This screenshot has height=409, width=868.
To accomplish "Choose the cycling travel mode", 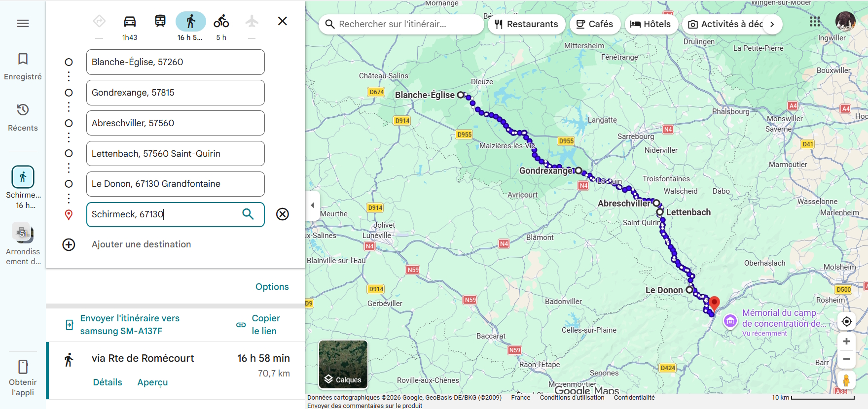I will point(221,21).
